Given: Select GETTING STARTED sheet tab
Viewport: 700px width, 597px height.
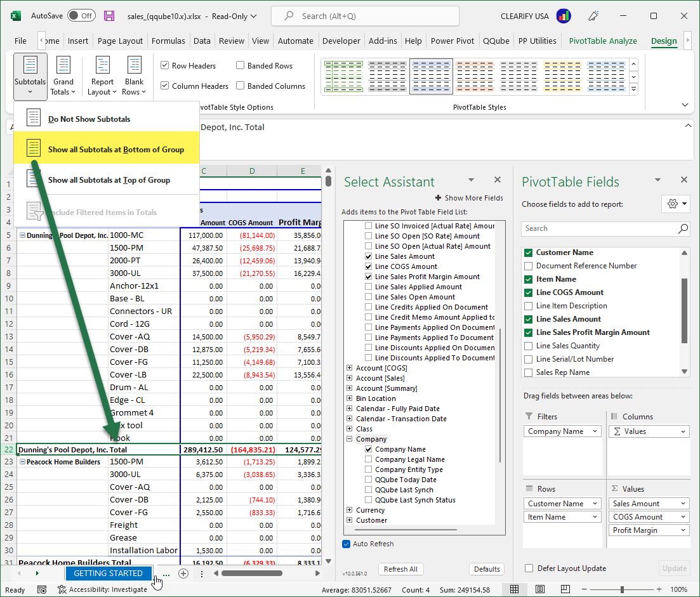Looking at the screenshot, I should [x=108, y=574].
